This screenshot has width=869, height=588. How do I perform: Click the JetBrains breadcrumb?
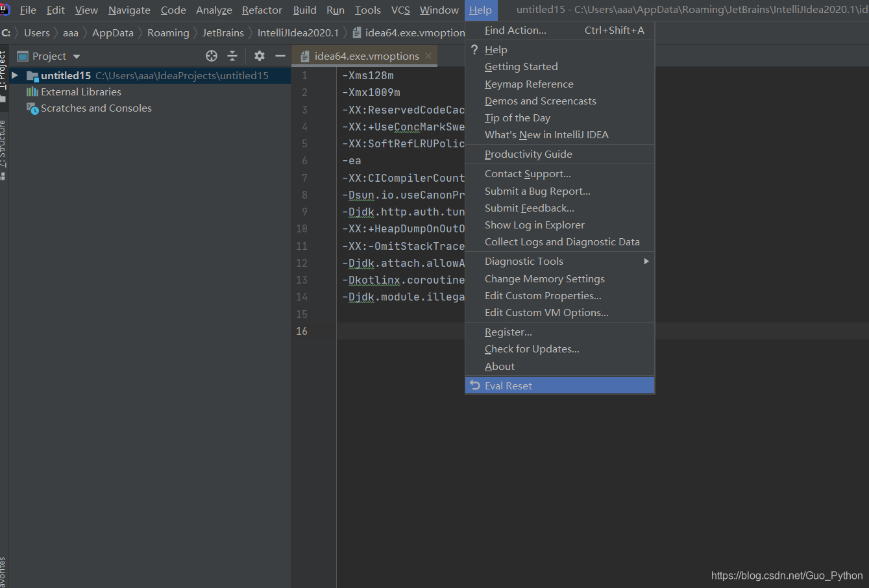pos(223,32)
